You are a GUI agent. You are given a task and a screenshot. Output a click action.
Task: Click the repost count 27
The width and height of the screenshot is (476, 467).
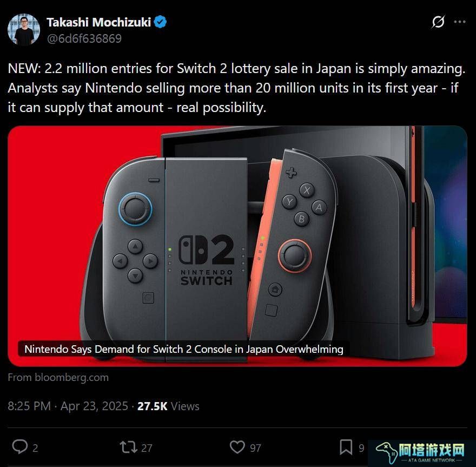pyautogui.click(x=147, y=448)
